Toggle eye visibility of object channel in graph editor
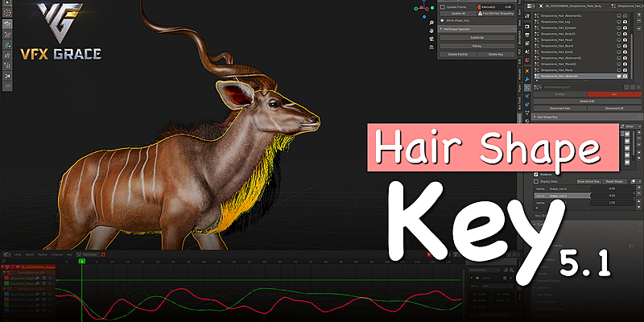Viewport: 644px width, 322px height. point(17,267)
